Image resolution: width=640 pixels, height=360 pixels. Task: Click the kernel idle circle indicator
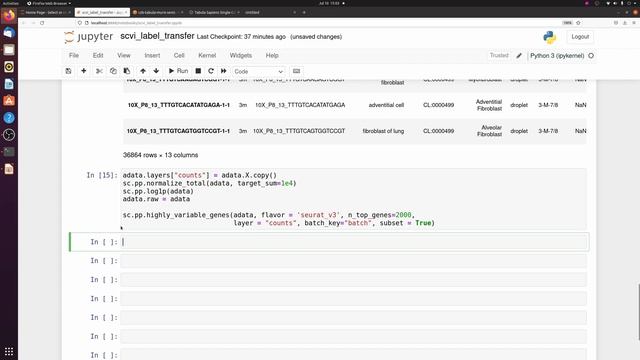click(591, 56)
